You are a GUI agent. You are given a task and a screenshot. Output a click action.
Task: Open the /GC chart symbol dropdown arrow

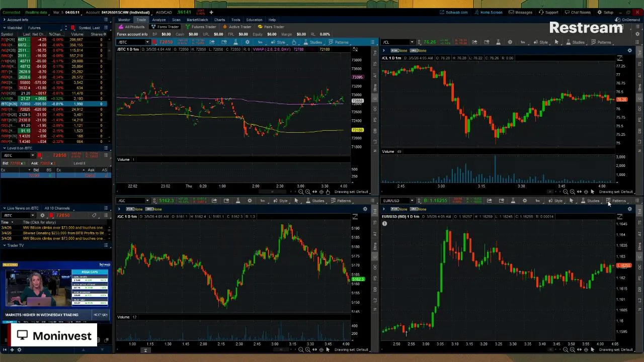pyautogui.click(x=147, y=201)
